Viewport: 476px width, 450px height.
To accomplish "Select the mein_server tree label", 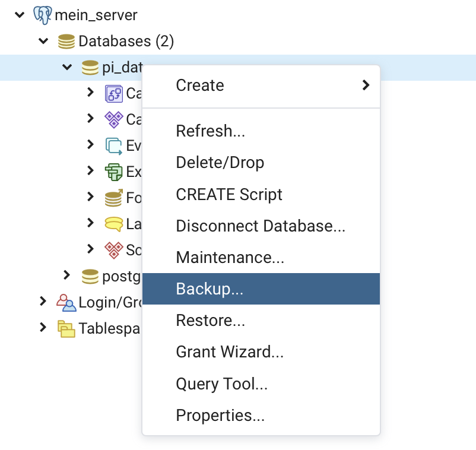I will 96,15.
